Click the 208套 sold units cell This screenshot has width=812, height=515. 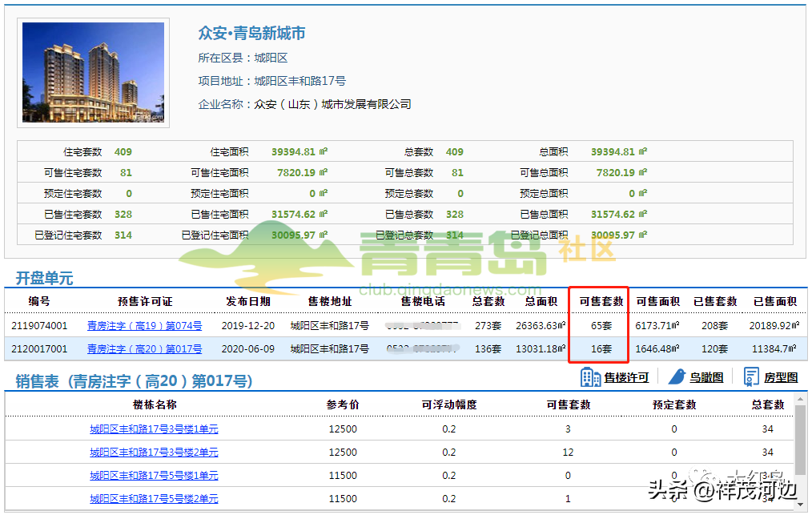[x=714, y=326]
